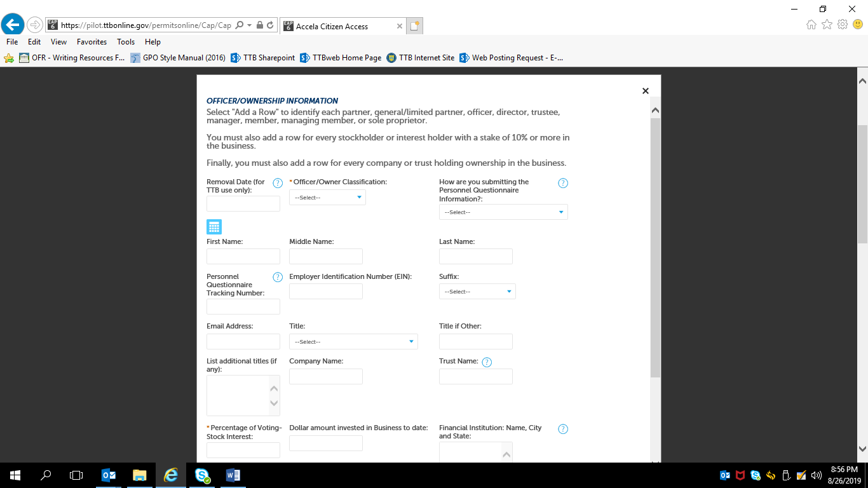Show help for Personnel Questionnaire Information submission
The height and width of the screenshot is (488, 868).
click(563, 183)
